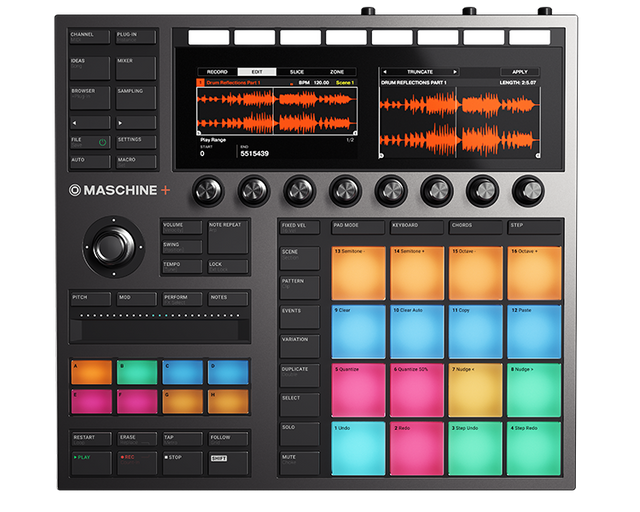Tap pad 1 Undo
Screen dimensions: 640x512
point(358,447)
